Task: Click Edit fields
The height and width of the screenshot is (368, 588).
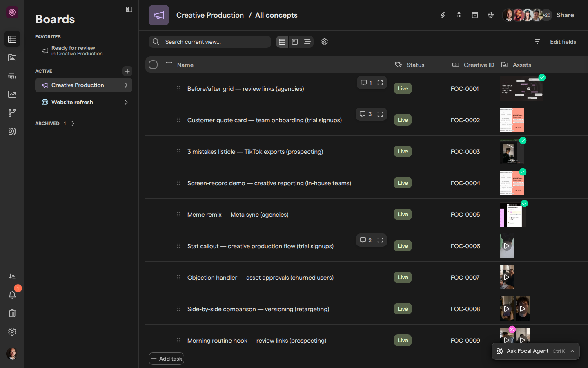Action: click(x=563, y=42)
